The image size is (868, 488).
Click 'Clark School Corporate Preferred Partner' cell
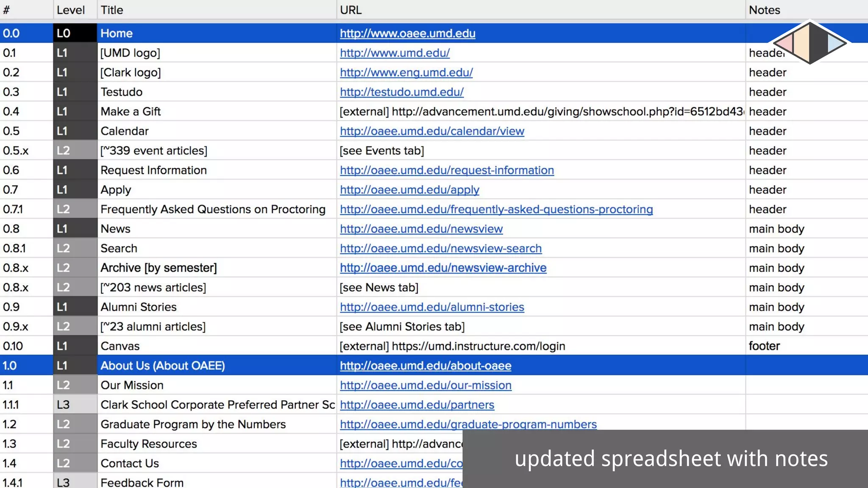coord(217,405)
